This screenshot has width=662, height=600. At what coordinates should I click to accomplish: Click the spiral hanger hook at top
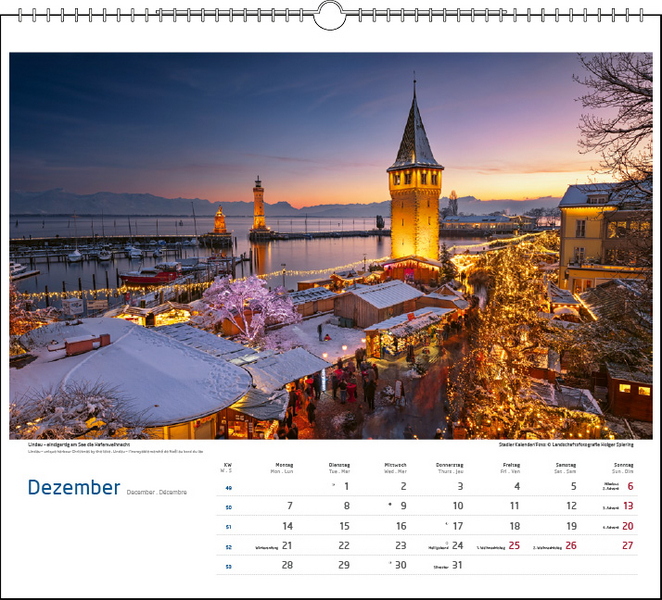330,15
